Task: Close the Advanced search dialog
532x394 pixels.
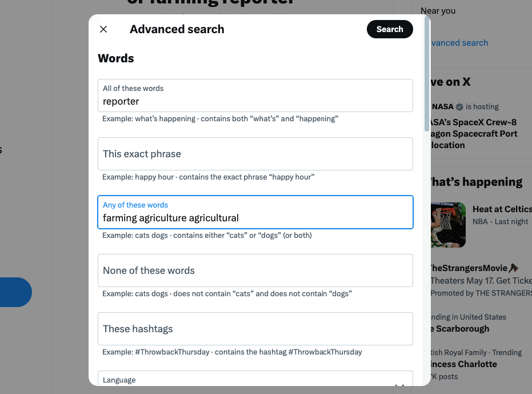Action: 103,29
